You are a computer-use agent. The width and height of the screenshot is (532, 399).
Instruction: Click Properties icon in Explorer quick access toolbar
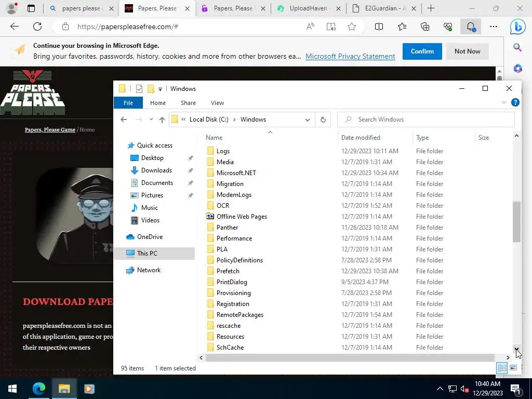(x=139, y=89)
